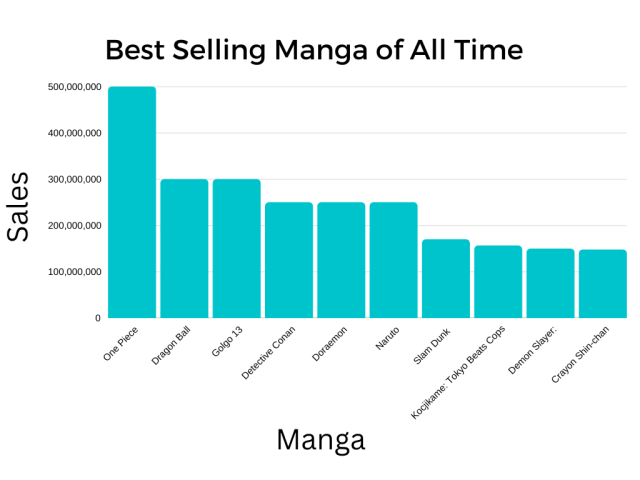Select the 300,000,000 y-axis tick label
Image resolution: width=640 pixels, height=480 pixels.
click(74, 179)
